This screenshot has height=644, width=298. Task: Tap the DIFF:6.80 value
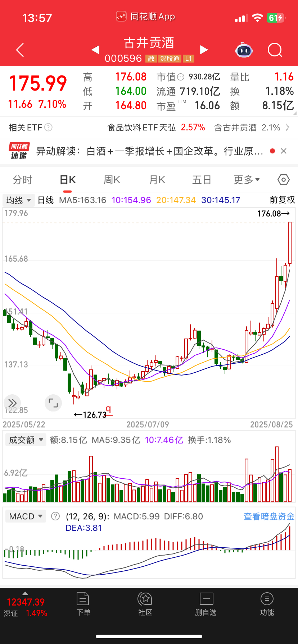(x=184, y=516)
